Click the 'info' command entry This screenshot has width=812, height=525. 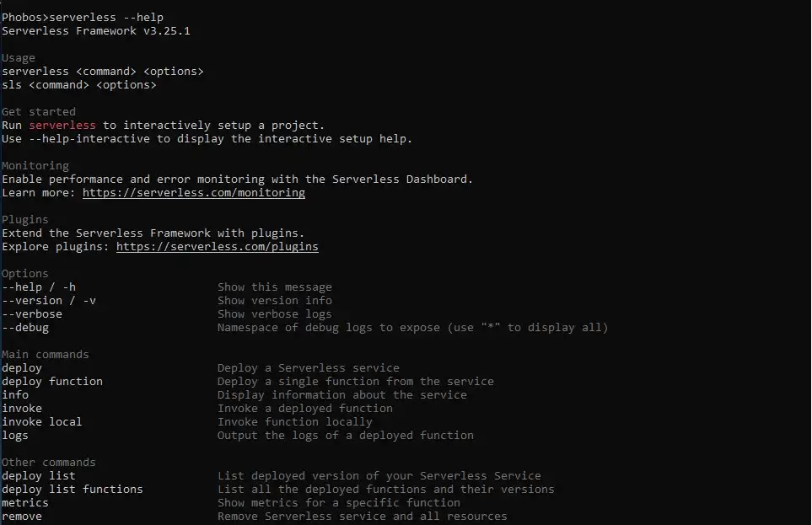pos(15,395)
